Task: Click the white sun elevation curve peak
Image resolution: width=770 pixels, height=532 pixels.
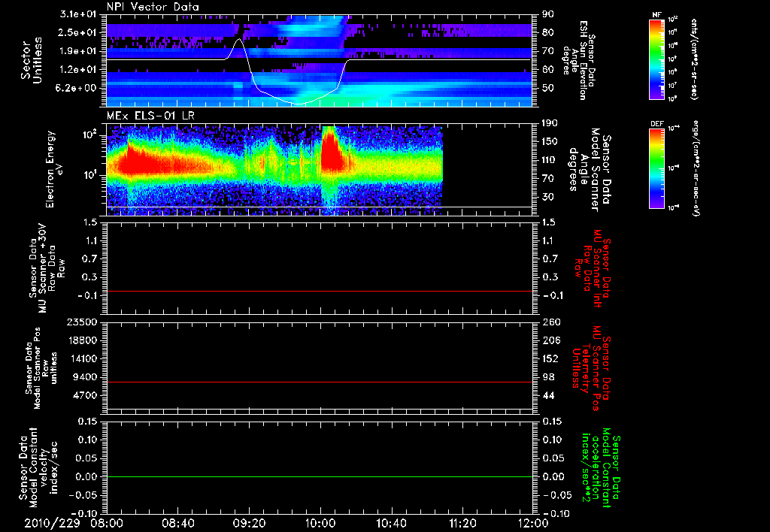Action: pos(239,39)
